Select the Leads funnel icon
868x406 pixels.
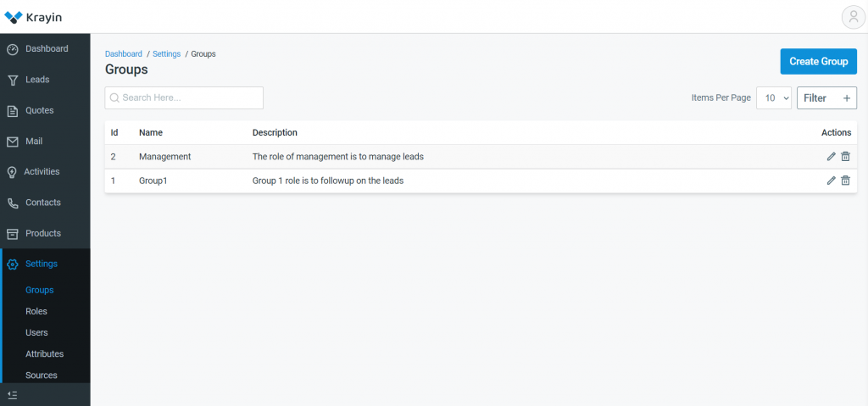click(x=12, y=81)
